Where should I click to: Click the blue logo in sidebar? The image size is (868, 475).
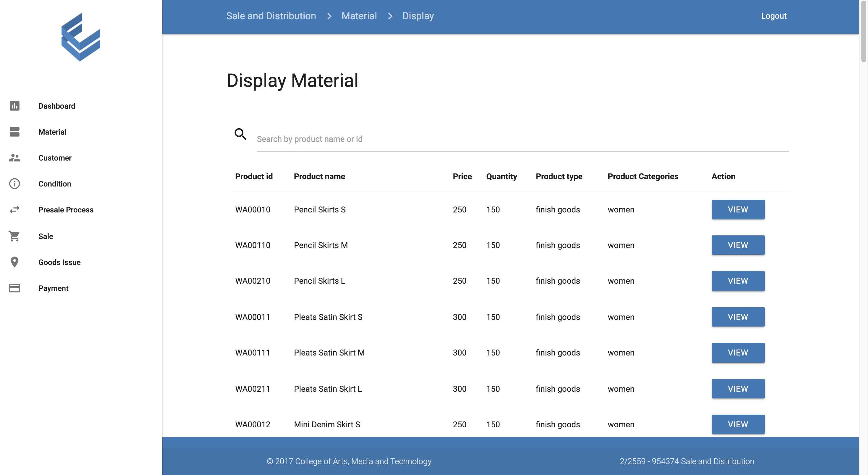point(81,37)
